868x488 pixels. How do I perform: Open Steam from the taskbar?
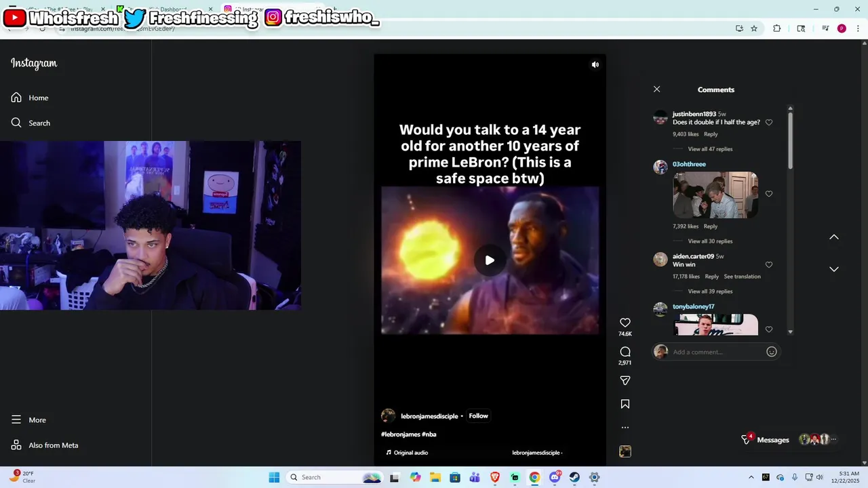pos(574,477)
